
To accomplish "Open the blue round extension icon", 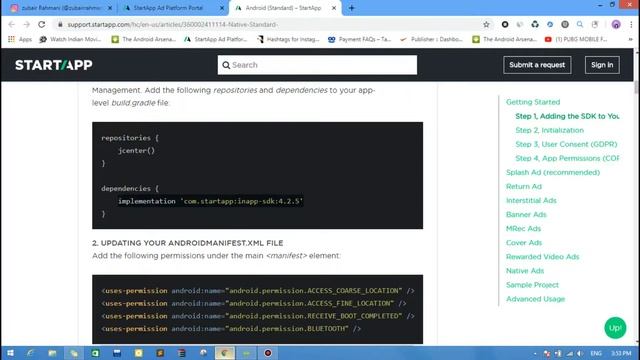I will pos(550,24).
